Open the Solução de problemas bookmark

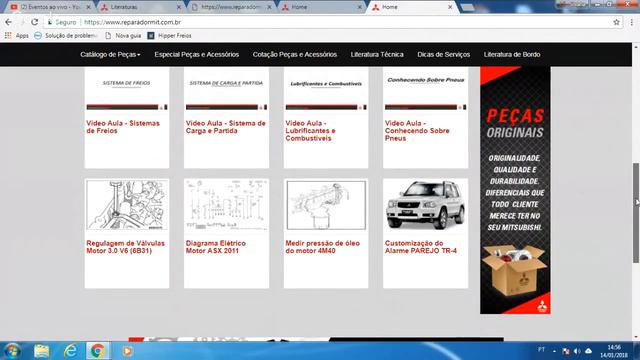pyautogui.click(x=66, y=36)
